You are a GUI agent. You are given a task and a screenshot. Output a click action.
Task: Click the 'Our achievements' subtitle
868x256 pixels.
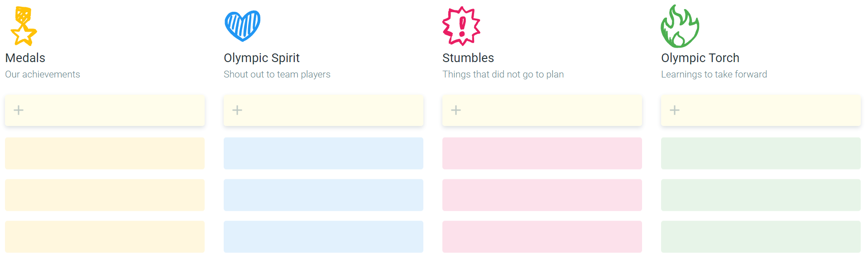point(43,74)
